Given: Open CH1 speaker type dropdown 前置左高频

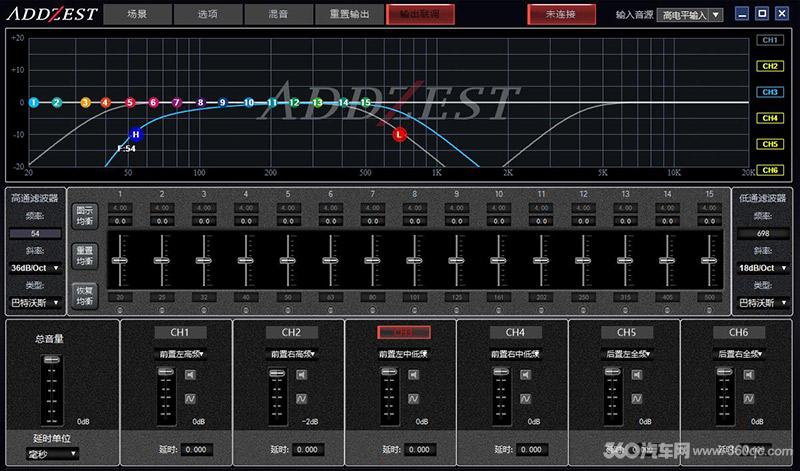Looking at the screenshot, I should pos(180,354).
